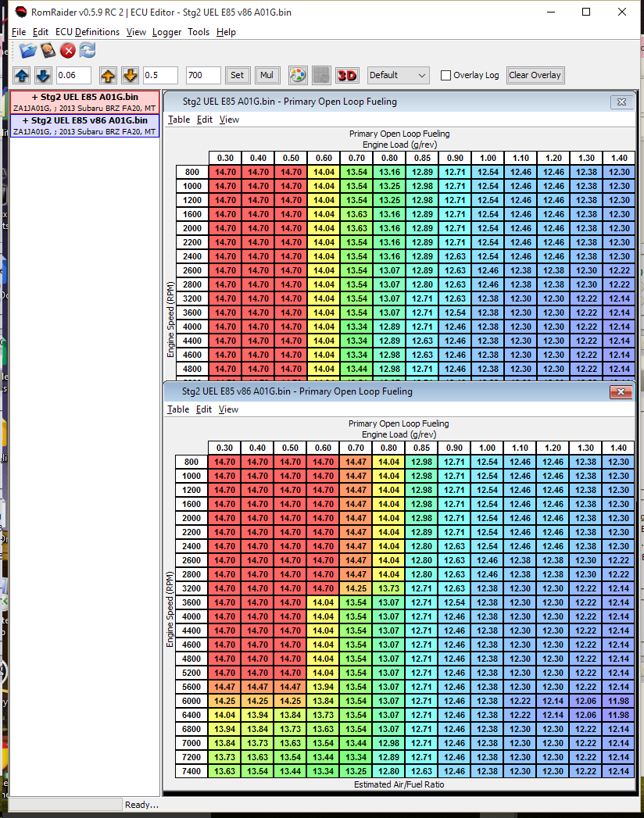
Task: Click the Clear Overlay button
Action: click(x=535, y=76)
